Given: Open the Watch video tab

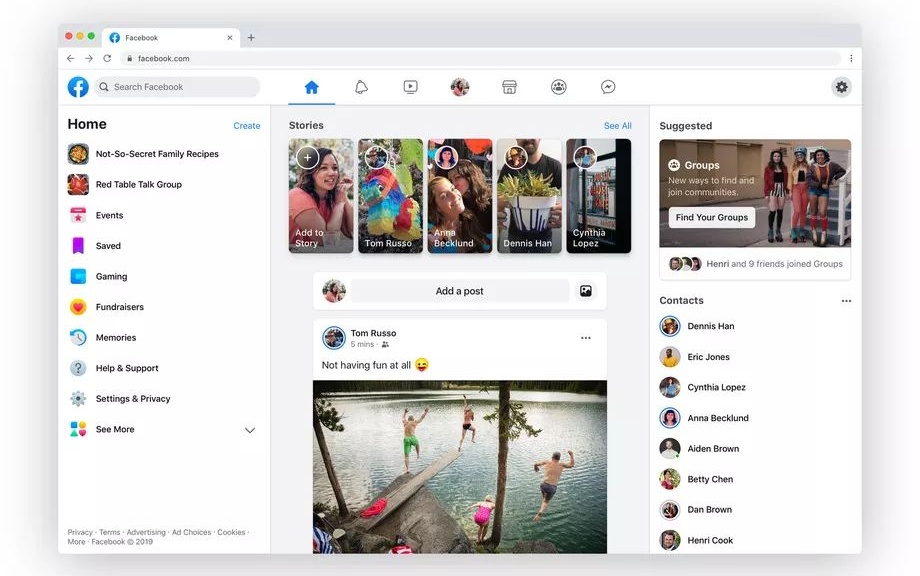Looking at the screenshot, I should [411, 87].
